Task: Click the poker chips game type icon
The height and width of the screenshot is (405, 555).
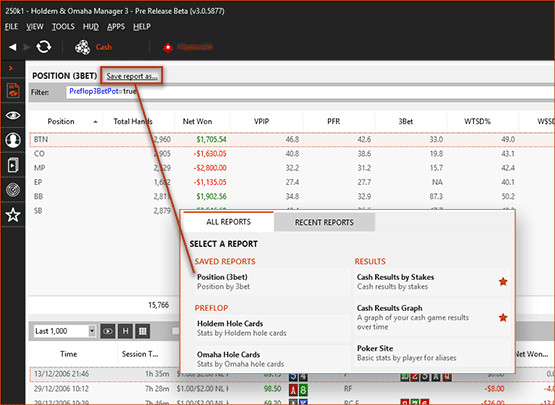Action: 82,47
